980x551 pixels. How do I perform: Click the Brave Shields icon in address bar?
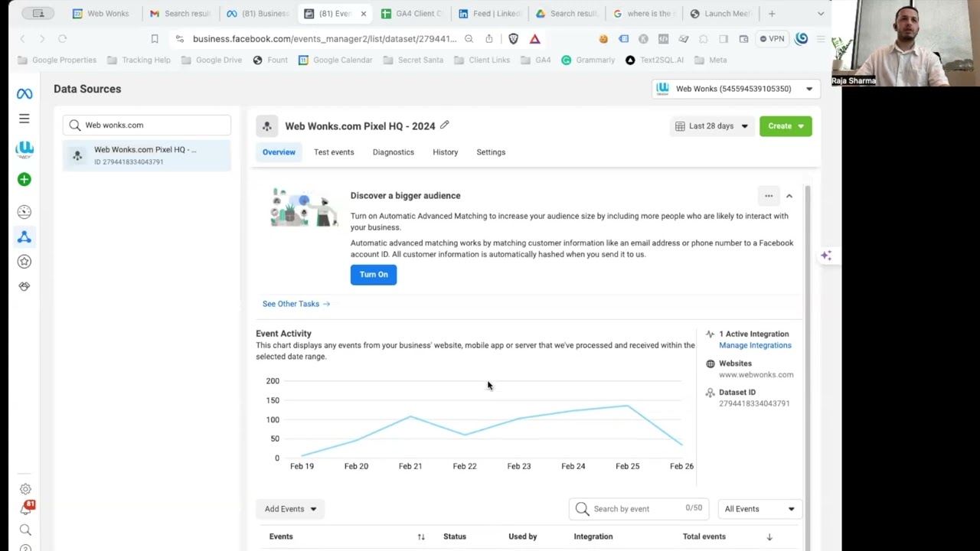tap(514, 39)
